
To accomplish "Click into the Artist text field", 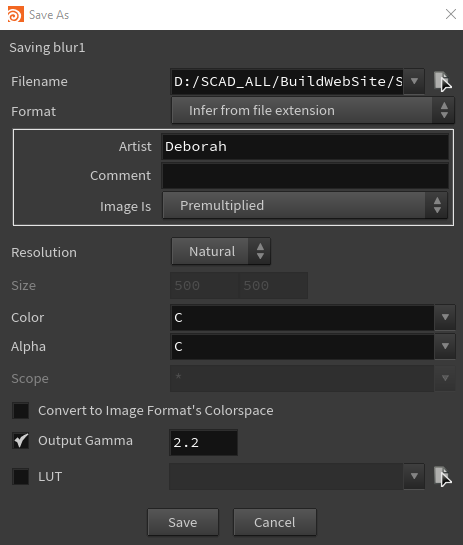I will tap(305, 147).
